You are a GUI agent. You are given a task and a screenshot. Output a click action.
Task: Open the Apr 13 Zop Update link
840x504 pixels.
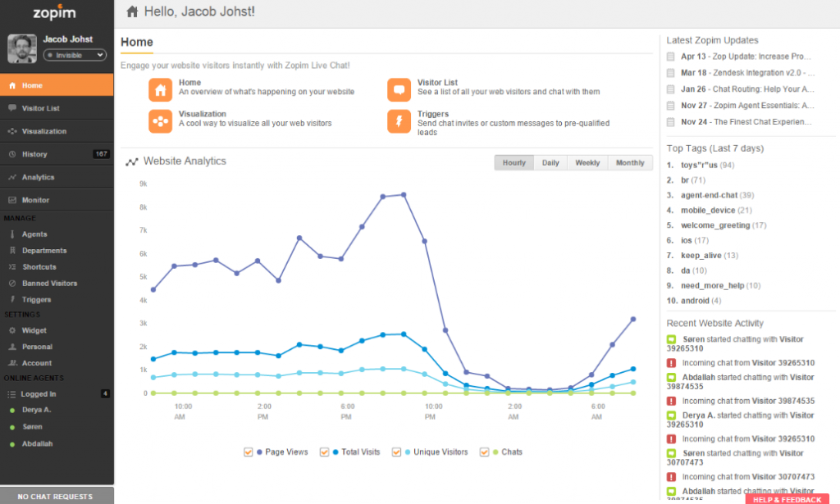coord(746,57)
